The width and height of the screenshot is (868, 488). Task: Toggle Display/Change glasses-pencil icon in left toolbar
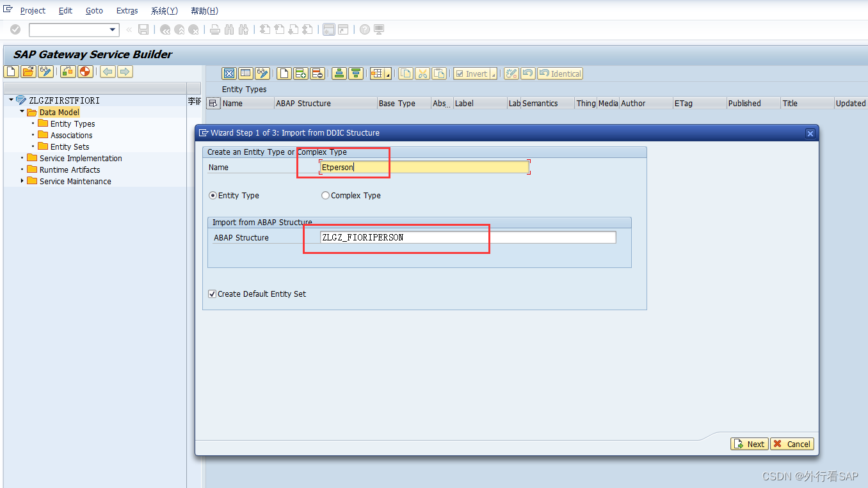(45, 72)
